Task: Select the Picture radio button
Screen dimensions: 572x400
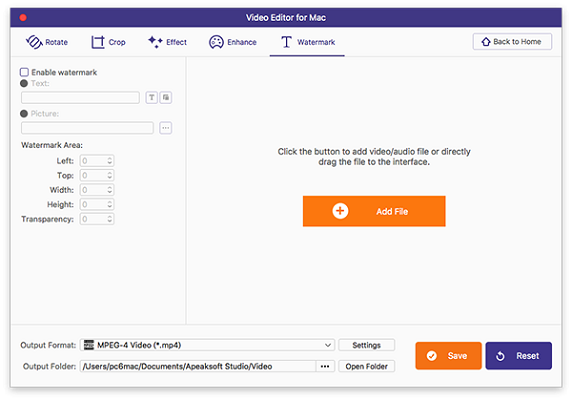Action: click(24, 114)
